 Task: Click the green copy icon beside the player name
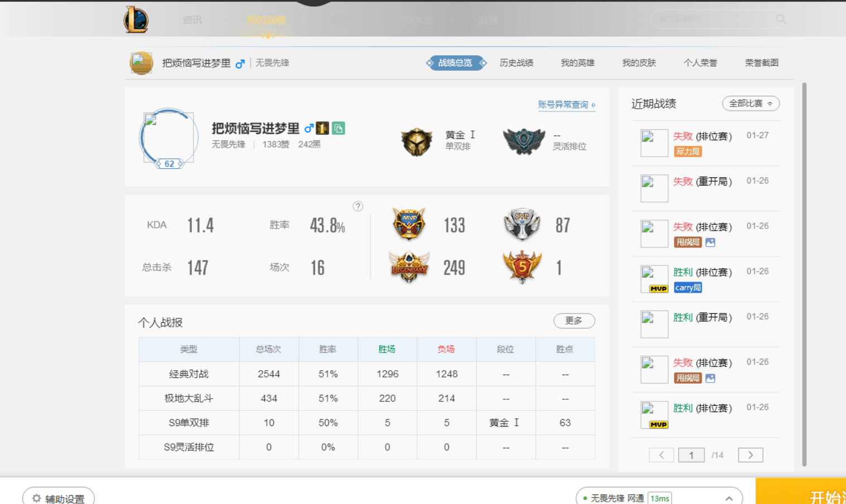point(339,129)
